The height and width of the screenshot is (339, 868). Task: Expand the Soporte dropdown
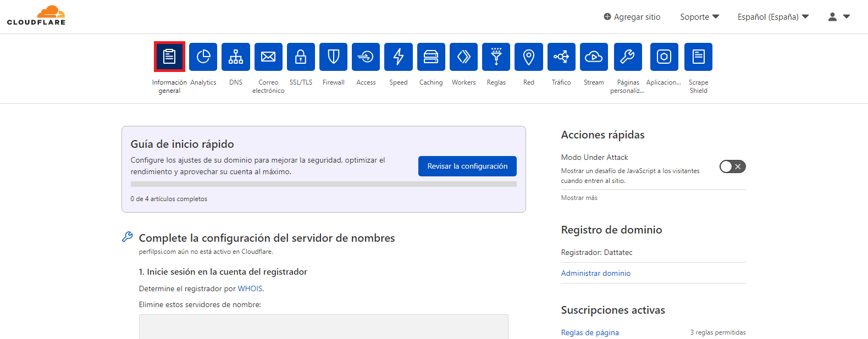tap(699, 17)
